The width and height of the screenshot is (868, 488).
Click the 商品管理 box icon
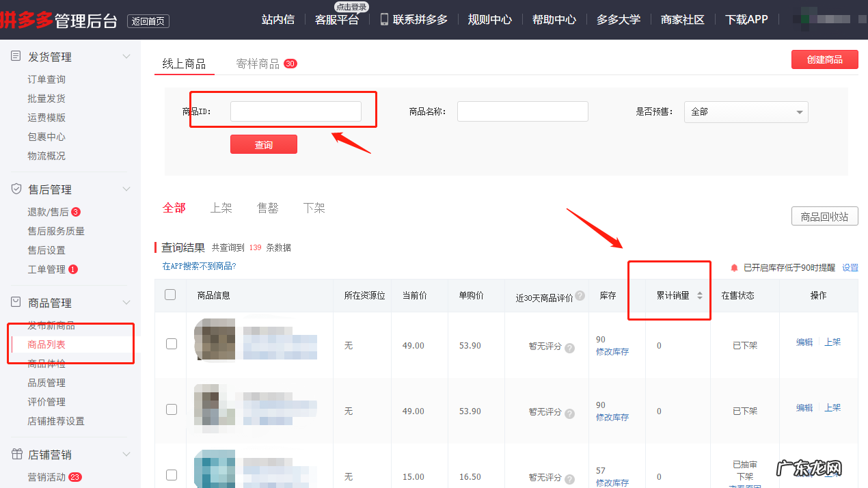click(16, 303)
